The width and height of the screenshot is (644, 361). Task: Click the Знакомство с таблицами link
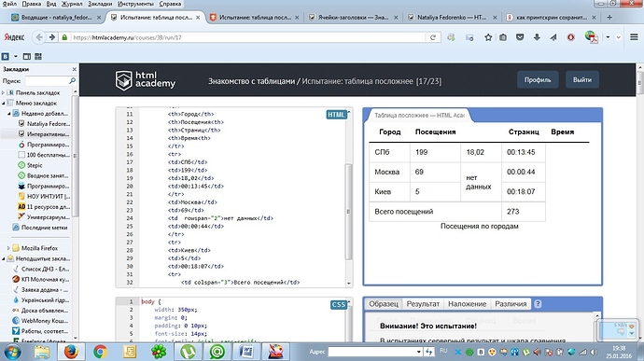click(x=251, y=81)
